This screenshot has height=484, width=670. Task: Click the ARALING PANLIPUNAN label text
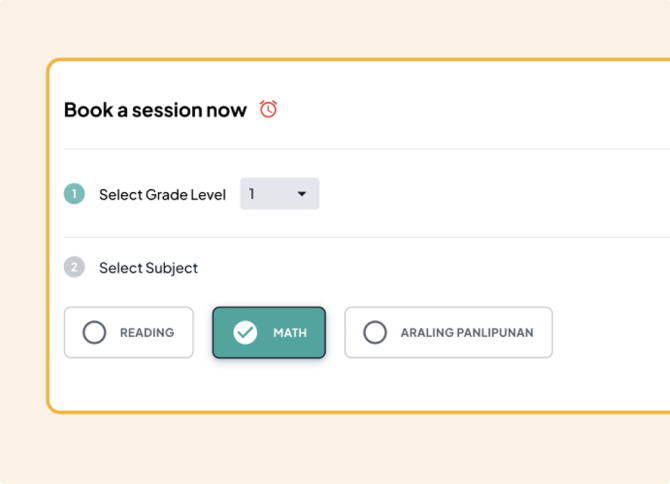[x=467, y=333]
